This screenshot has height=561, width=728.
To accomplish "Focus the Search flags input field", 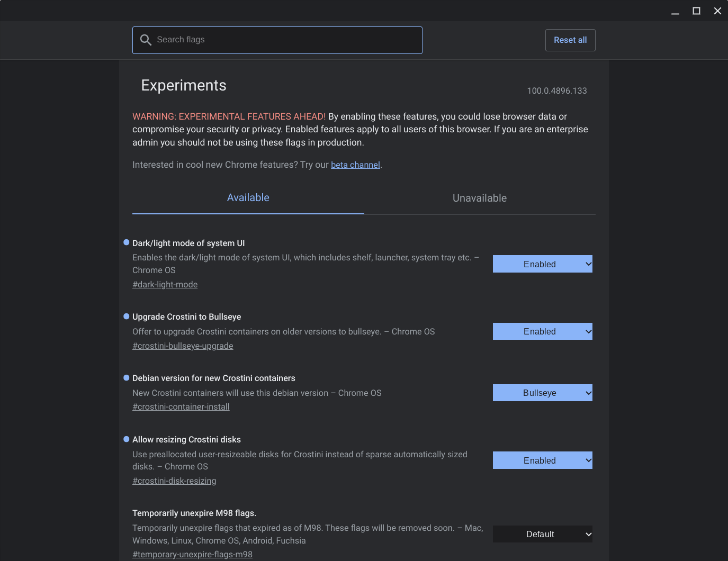I will coord(277,40).
